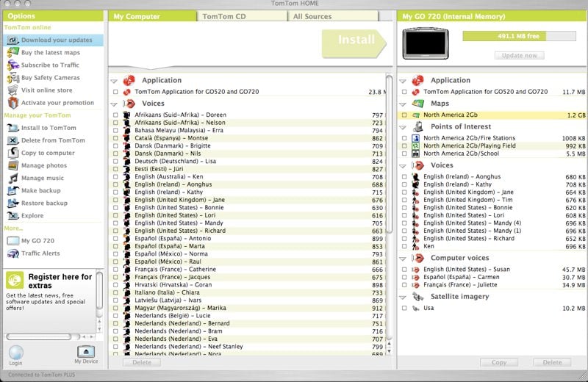Click the Download your updates icon
This screenshot has width=588, height=382.
[x=12, y=40]
